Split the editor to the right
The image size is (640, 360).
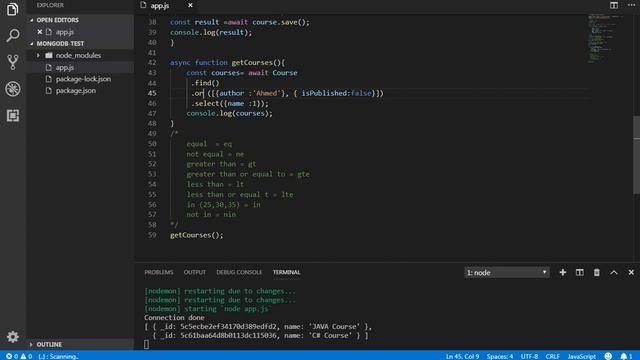pos(613,5)
